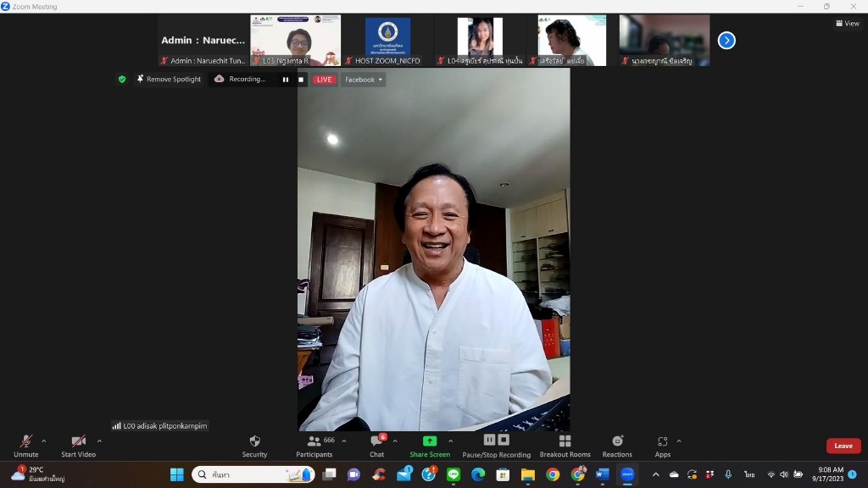Unmute the microphone
This screenshot has width=868, height=488.
[26, 446]
